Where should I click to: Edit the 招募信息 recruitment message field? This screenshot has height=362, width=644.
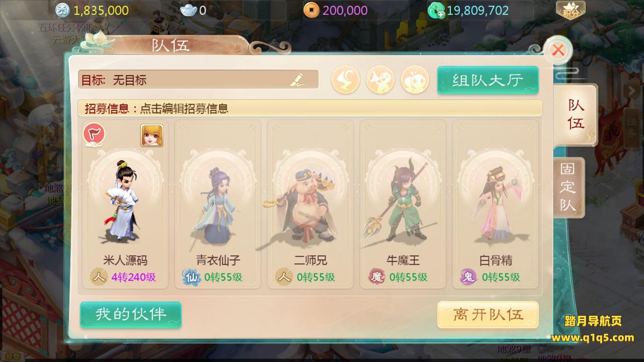click(x=310, y=108)
